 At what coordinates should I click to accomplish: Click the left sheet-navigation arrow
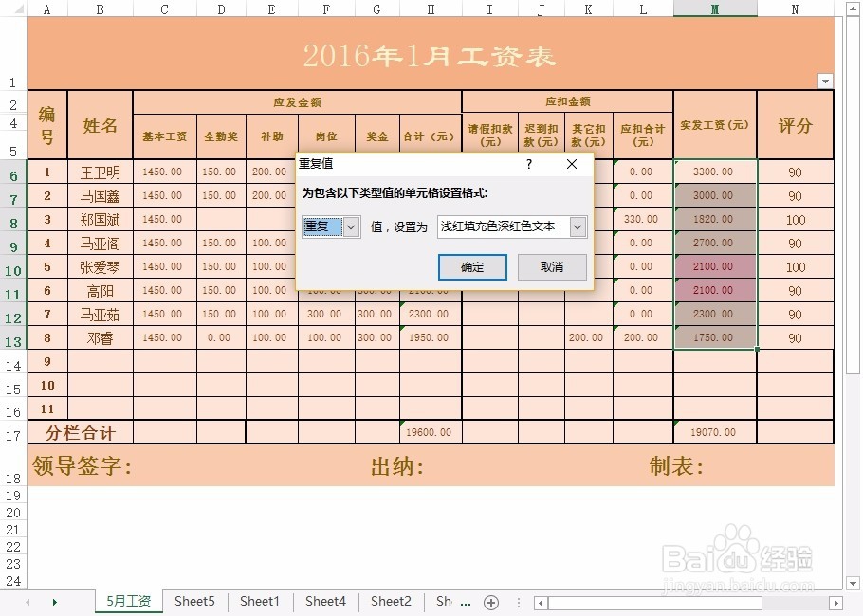[x=28, y=601]
